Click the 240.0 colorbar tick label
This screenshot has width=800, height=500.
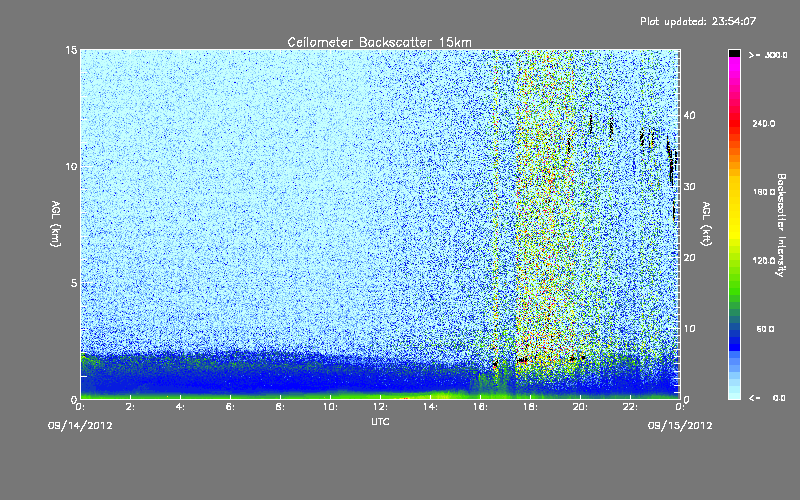[x=764, y=123]
